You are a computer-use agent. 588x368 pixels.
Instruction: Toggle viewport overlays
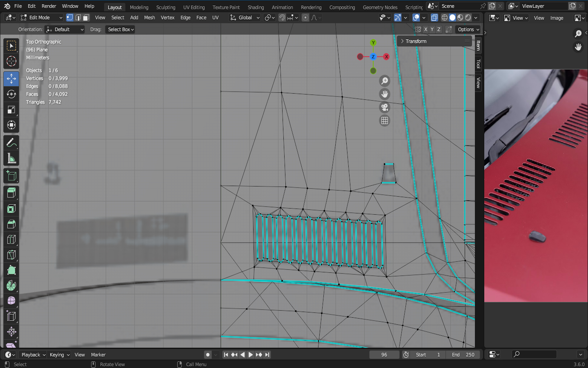[x=416, y=18]
